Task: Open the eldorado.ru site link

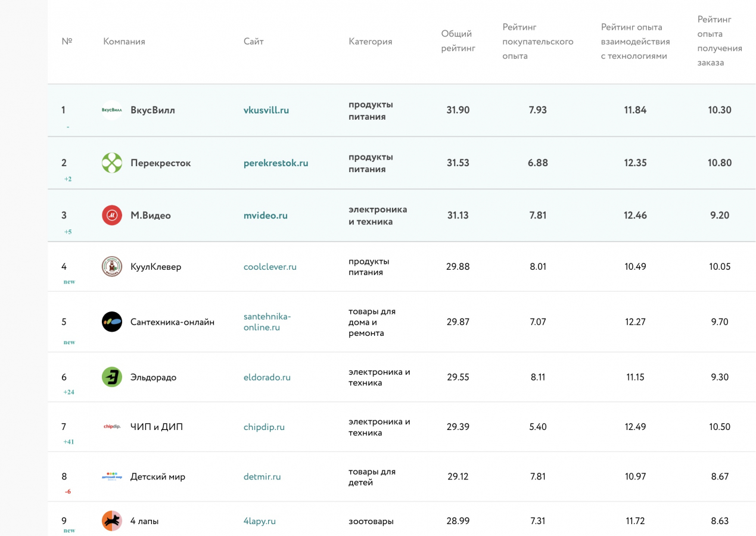Action: point(267,377)
